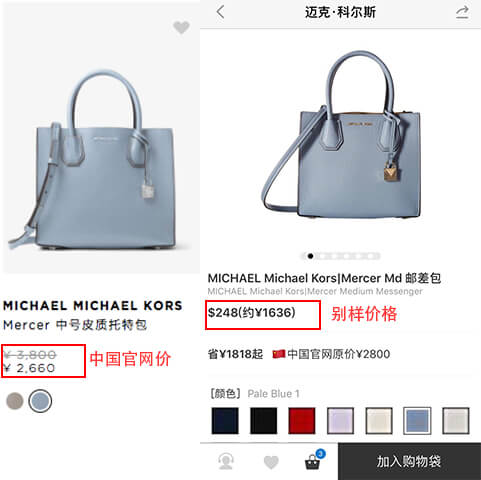The image size is (481, 480).
Task: Tap the heart icon in the bottom bar
Action: pyautogui.click(x=271, y=462)
